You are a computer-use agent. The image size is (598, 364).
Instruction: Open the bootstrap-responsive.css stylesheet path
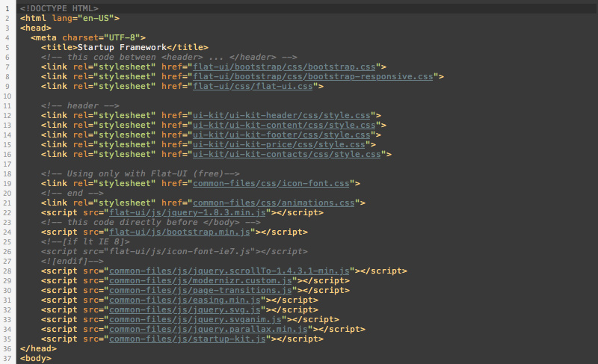(312, 76)
